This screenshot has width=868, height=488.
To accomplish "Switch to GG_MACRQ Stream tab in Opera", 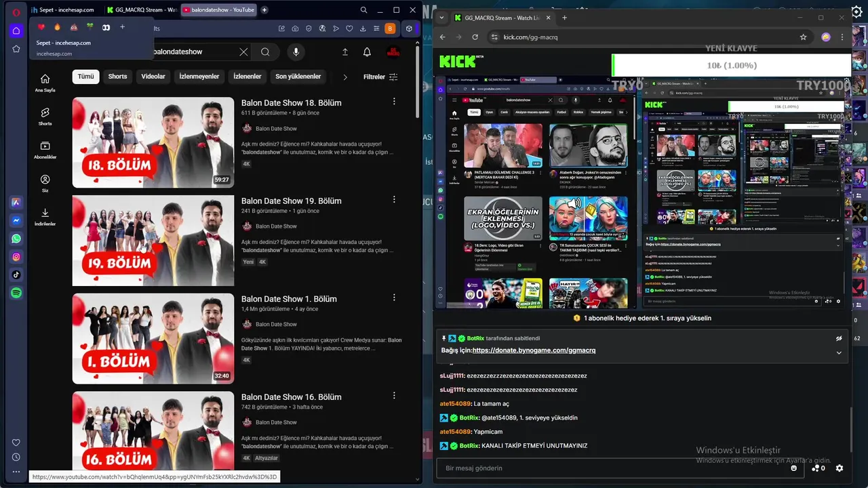I will tap(142, 10).
